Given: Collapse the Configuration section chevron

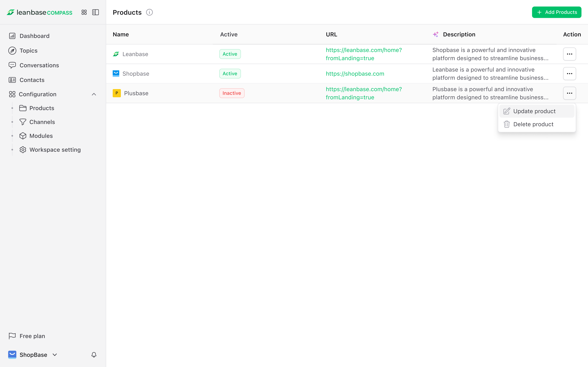Looking at the screenshot, I should [x=94, y=94].
